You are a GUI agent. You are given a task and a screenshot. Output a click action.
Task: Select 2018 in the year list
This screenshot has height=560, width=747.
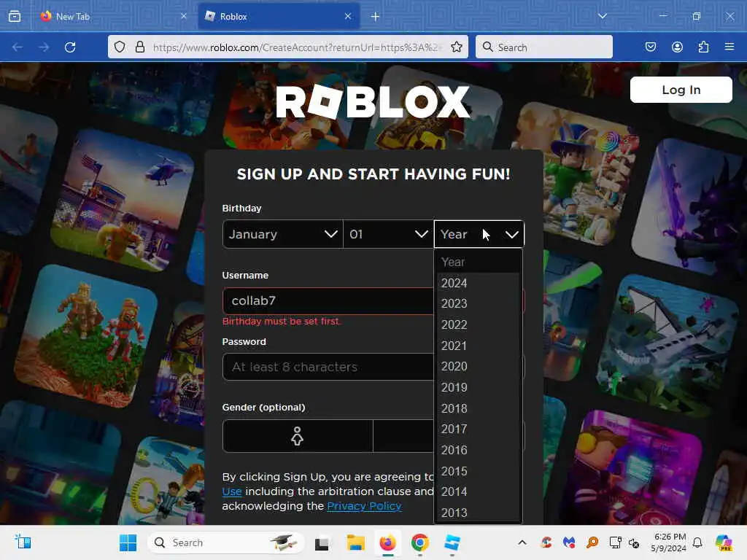[x=478, y=408]
